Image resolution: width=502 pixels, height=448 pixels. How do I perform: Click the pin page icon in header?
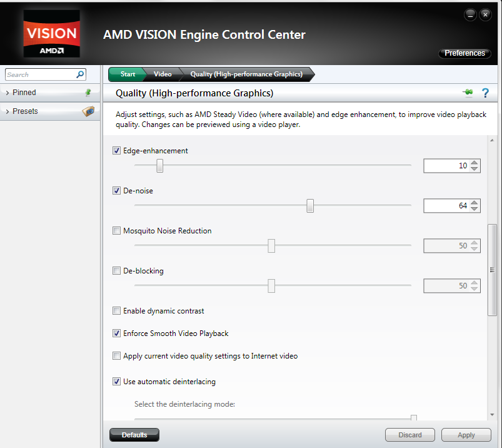[468, 93]
